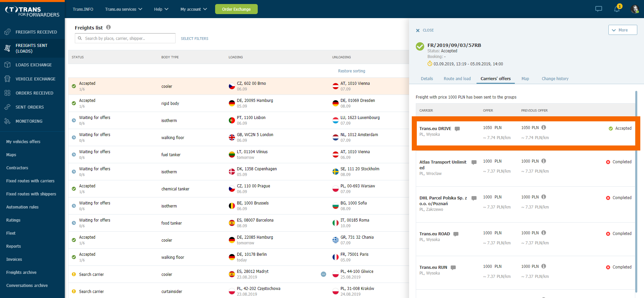The height and width of the screenshot is (298, 644).
Task: Click the search magnifier icon
Action: coord(80,38)
